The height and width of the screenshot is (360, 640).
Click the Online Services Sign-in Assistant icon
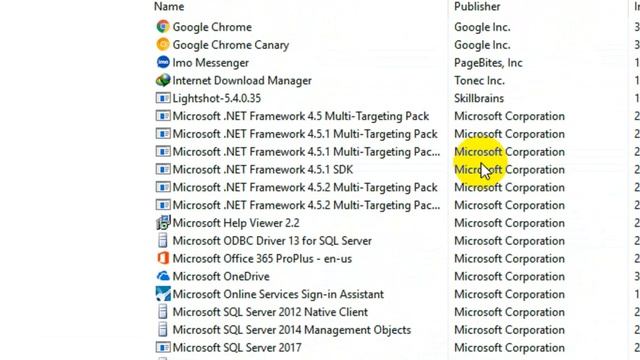[x=163, y=294]
